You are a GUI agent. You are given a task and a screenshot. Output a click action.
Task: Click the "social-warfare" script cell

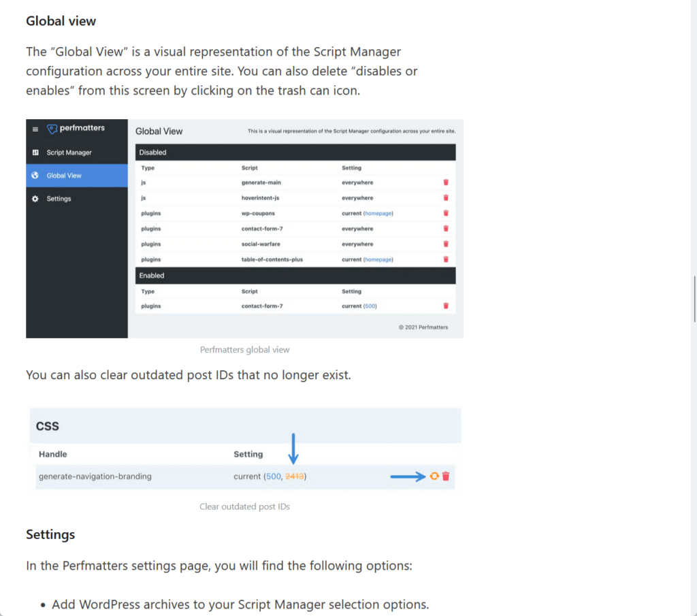tap(261, 244)
